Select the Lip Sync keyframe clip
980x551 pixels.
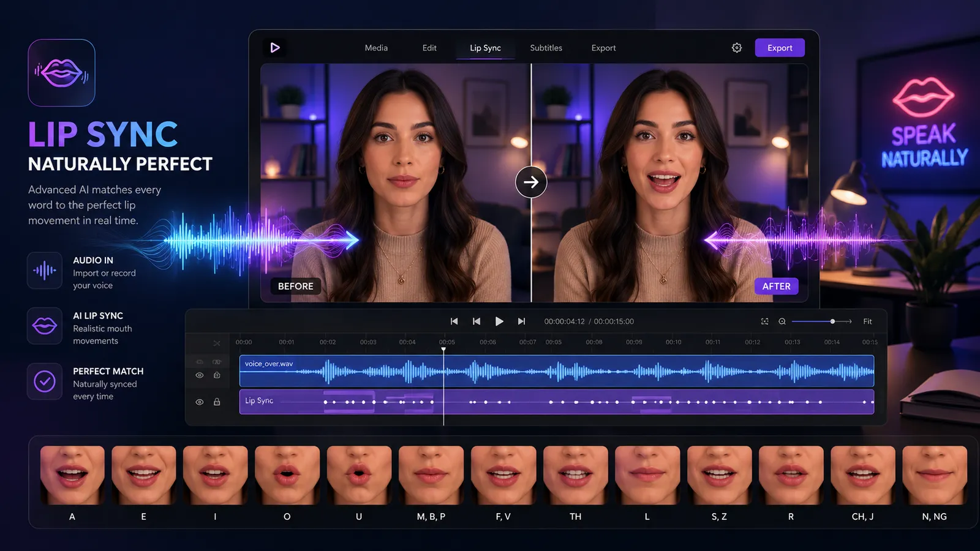click(x=557, y=402)
